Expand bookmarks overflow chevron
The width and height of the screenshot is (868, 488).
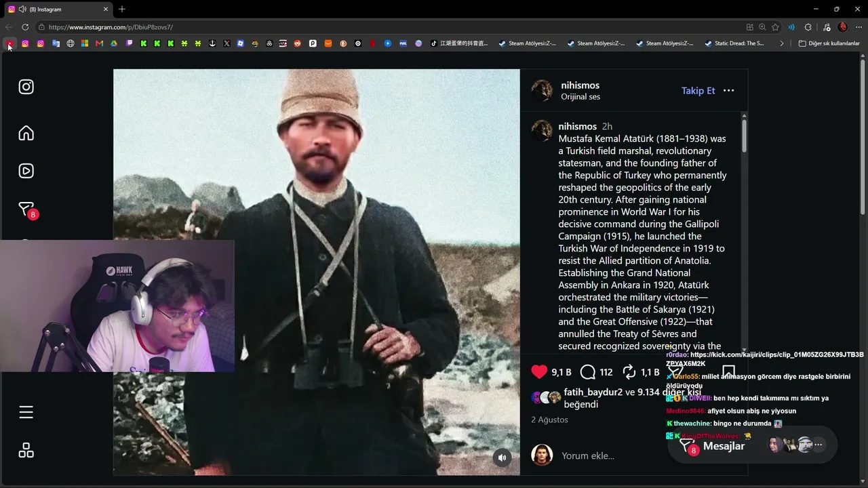pyautogui.click(x=782, y=43)
